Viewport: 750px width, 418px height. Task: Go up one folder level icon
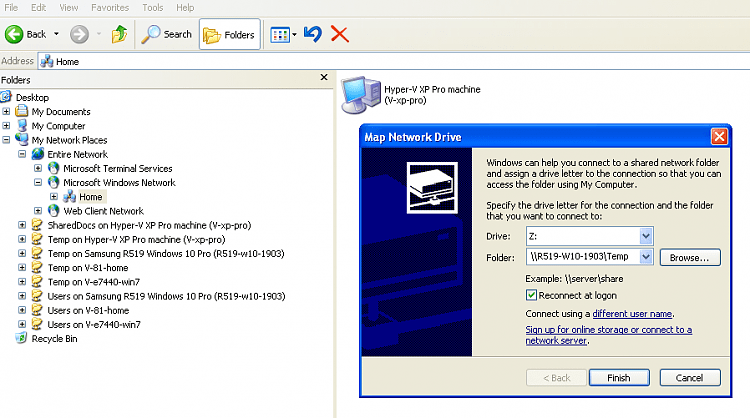[x=119, y=34]
